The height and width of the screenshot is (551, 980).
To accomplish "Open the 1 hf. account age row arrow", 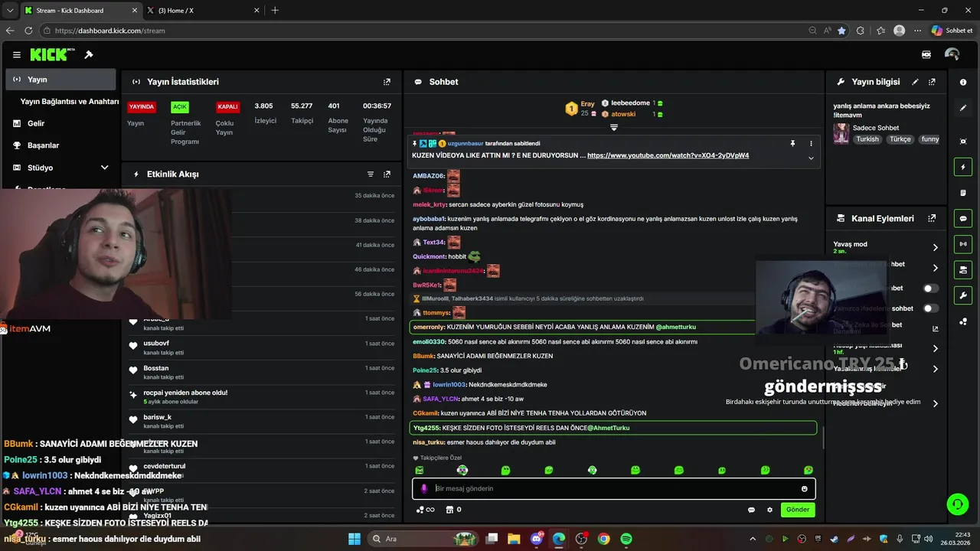I will [x=935, y=348].
